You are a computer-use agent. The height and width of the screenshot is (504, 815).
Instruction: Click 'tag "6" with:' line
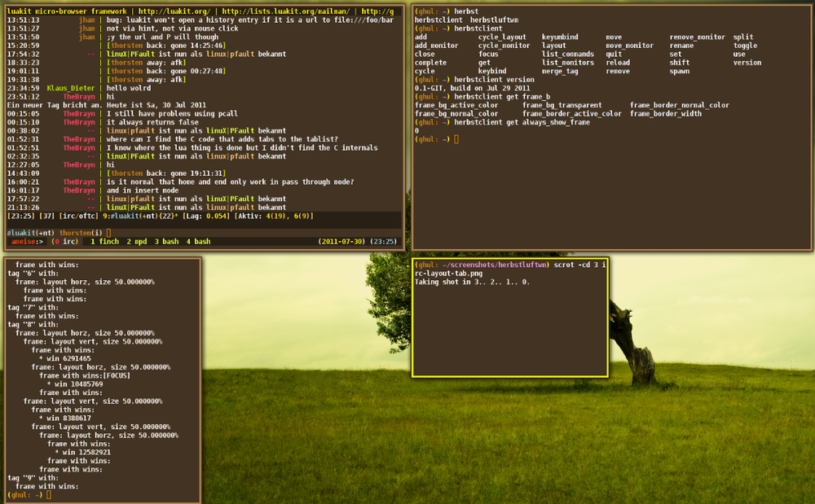click(x=33, y=274)
